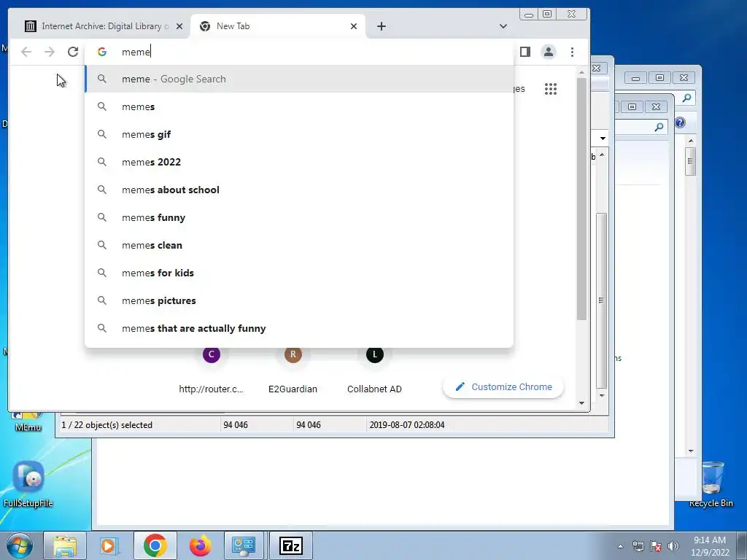
Task: Click the taskbar clock showing 9:14 AM
Action: [709, 546]
